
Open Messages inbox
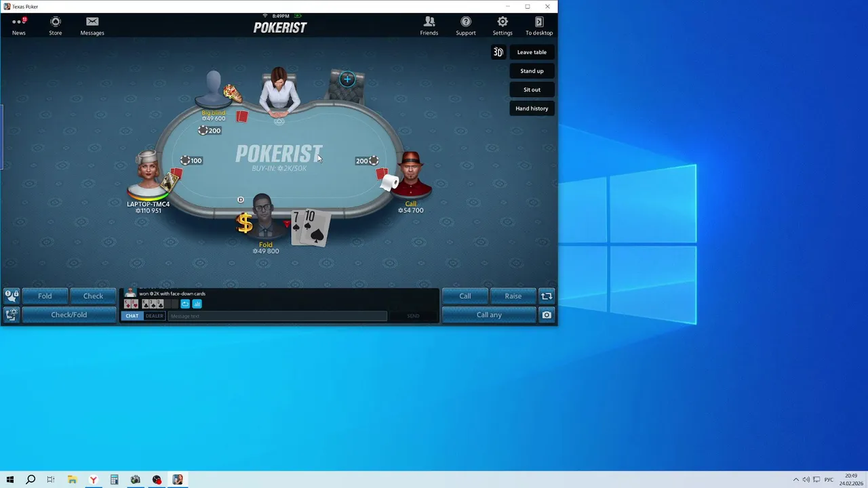point(92,26)
